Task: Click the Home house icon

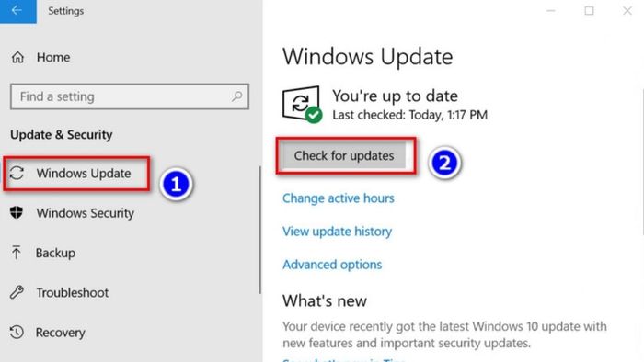Action: pyautogui.click(x=17, y=57)
